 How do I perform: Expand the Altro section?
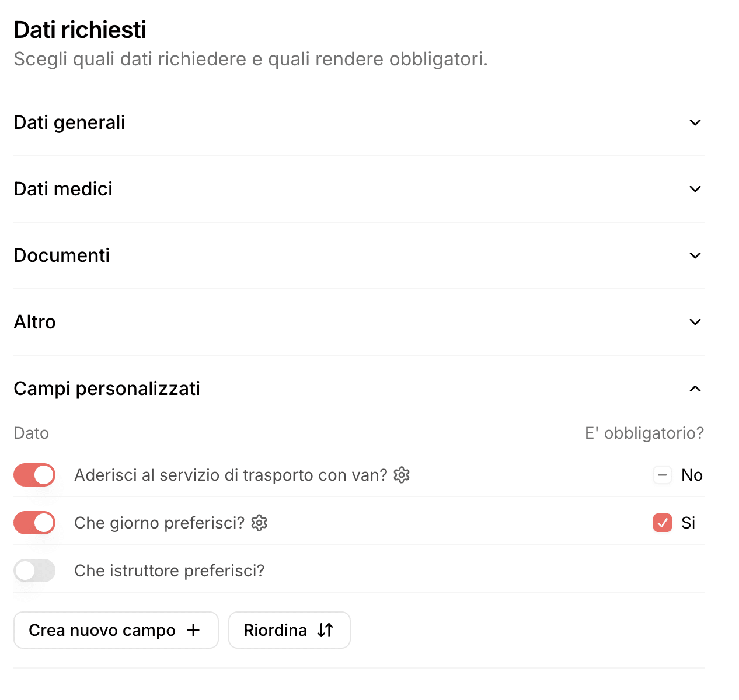695,321
